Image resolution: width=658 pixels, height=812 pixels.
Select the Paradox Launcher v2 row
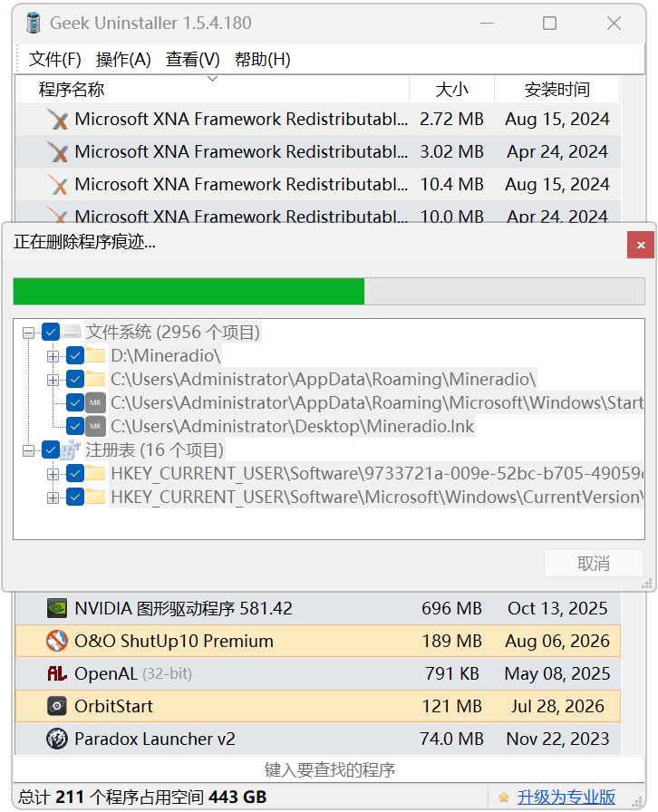click(317, 739)
